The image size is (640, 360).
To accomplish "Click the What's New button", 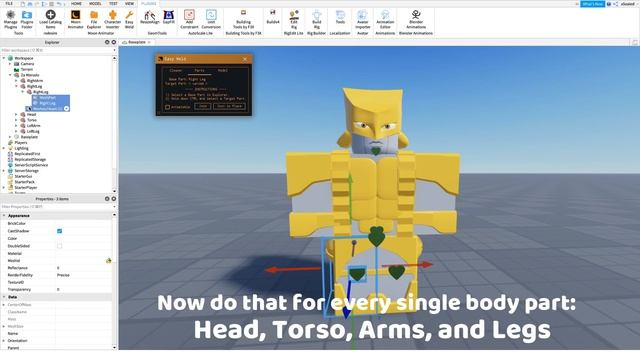I will point(592,4).
